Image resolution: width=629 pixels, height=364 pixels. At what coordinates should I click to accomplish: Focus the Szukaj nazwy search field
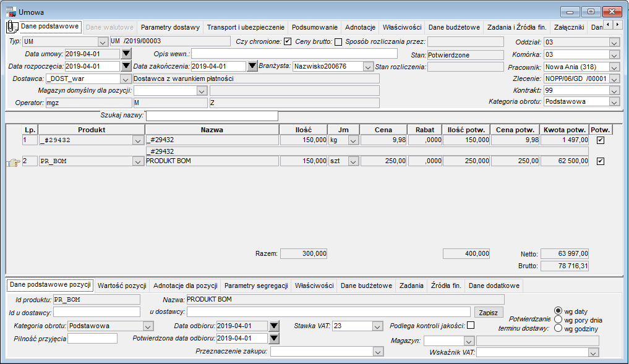(x=212, y=116)
